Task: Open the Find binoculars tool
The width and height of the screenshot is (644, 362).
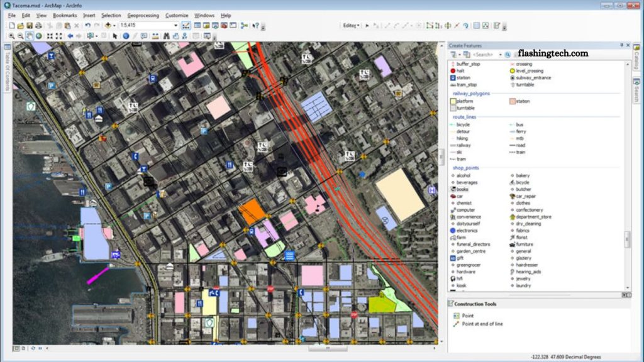Action: tap(166, 36)
